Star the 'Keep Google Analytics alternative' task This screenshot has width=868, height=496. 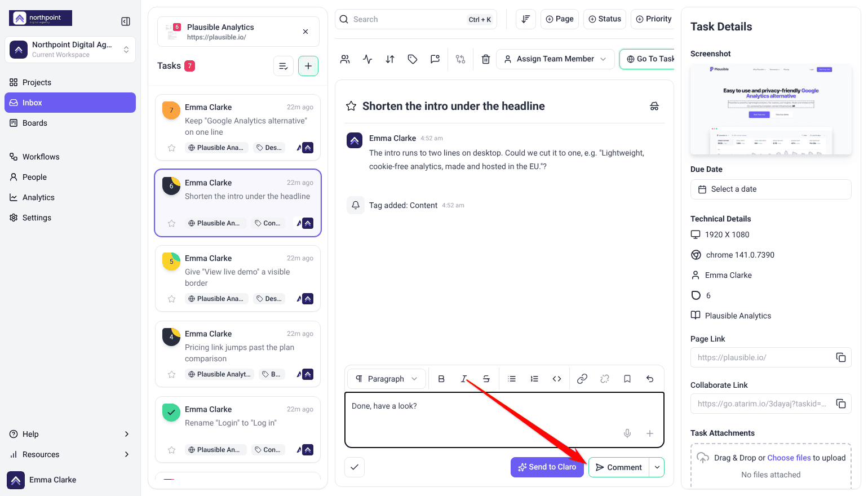click(x=171, y=148)
